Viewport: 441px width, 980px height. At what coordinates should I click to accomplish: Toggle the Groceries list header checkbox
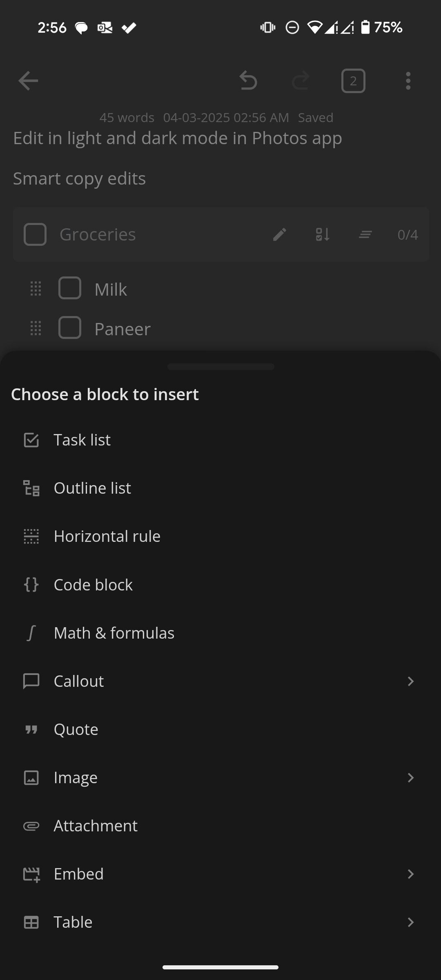(x=35, y=234)
